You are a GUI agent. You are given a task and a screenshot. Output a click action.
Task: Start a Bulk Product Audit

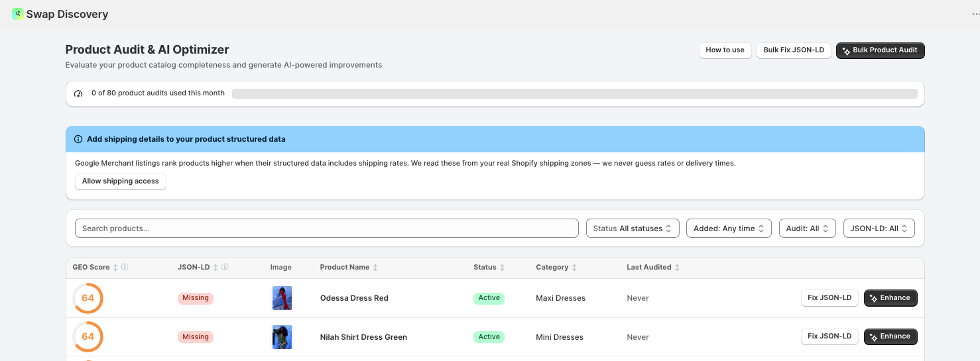coord(880,50)
